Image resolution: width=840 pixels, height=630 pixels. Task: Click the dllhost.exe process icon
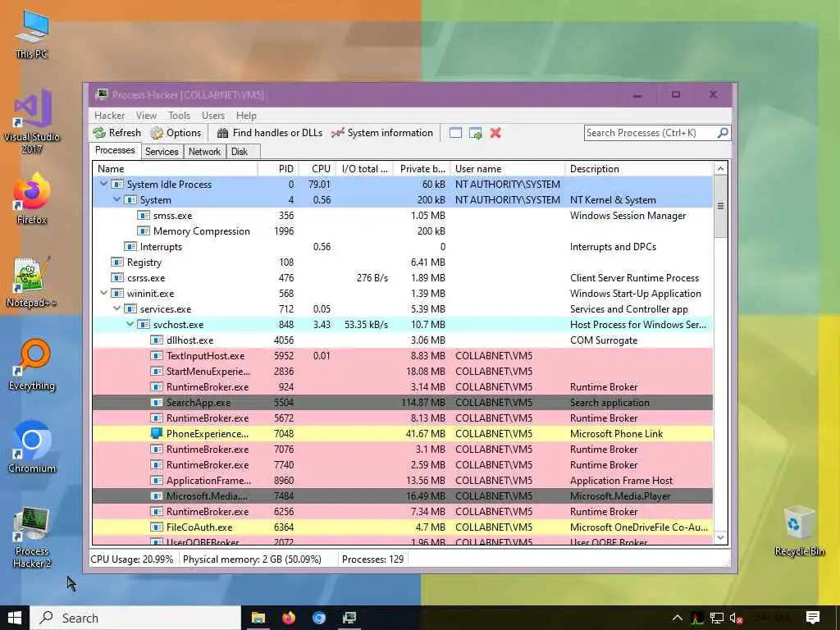coord(157,340)
